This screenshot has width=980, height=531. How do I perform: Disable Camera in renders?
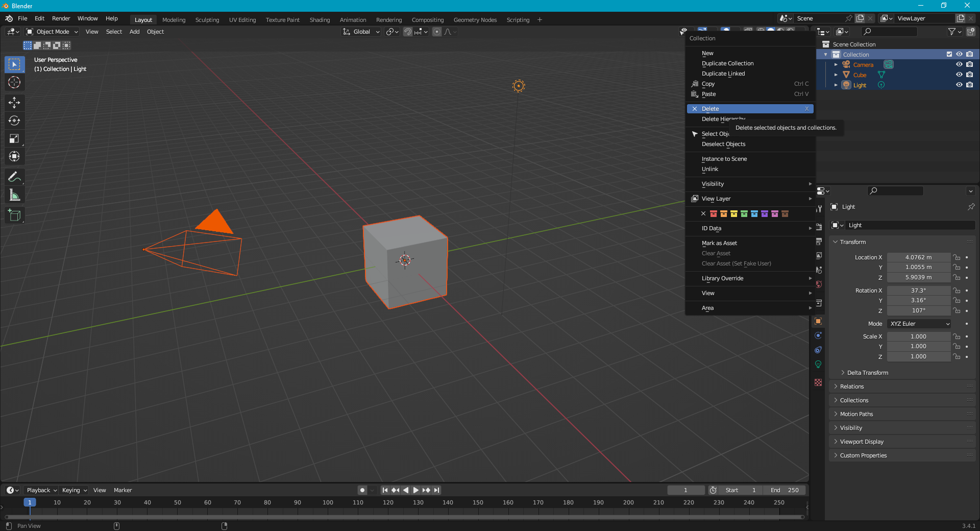[x=970, y=65]
